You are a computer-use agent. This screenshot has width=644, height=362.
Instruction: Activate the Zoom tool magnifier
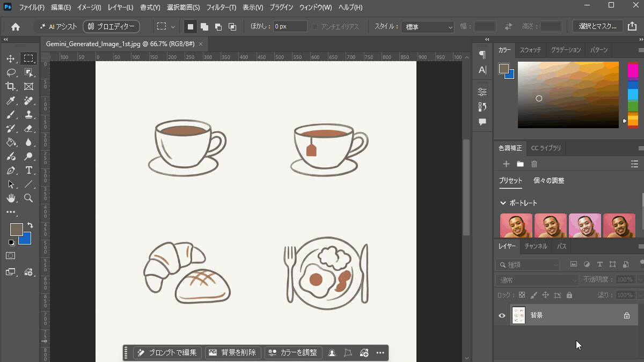(x=29, y=198)
